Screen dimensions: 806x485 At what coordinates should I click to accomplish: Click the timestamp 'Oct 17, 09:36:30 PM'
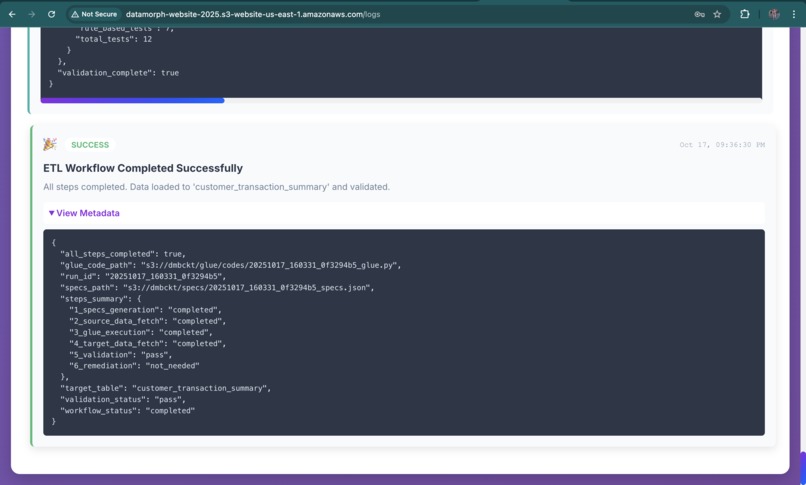coord(722,145)
